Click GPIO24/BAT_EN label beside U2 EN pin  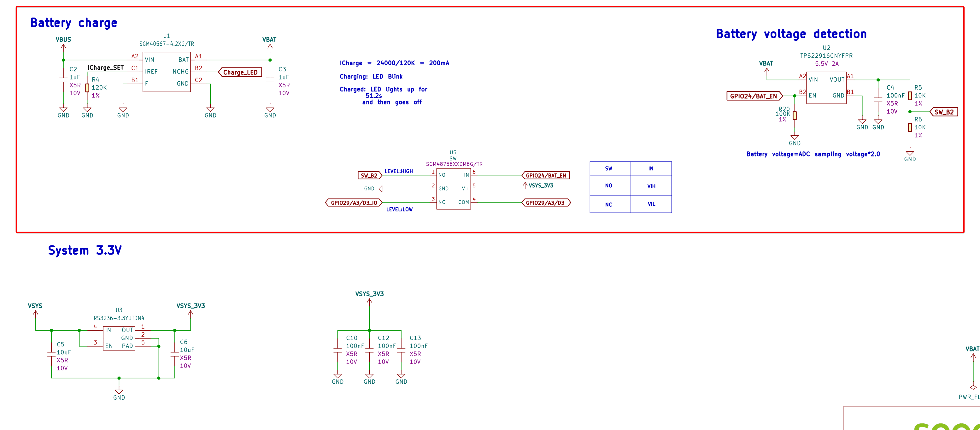(755, 96)
